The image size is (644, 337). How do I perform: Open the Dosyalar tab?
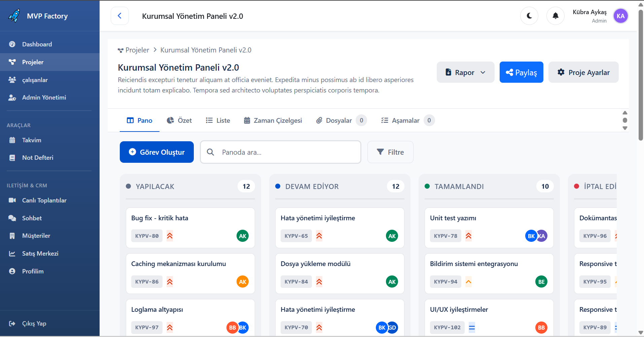(338, 120)
